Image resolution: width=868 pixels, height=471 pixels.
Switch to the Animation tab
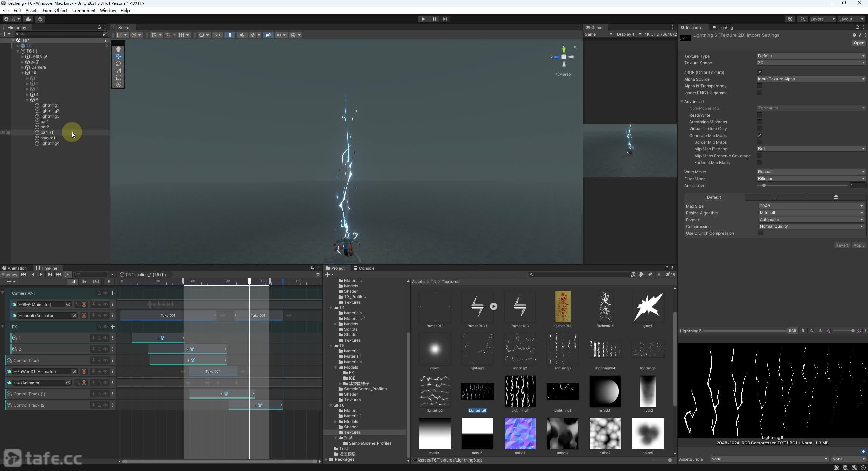[x=14, y=268]
